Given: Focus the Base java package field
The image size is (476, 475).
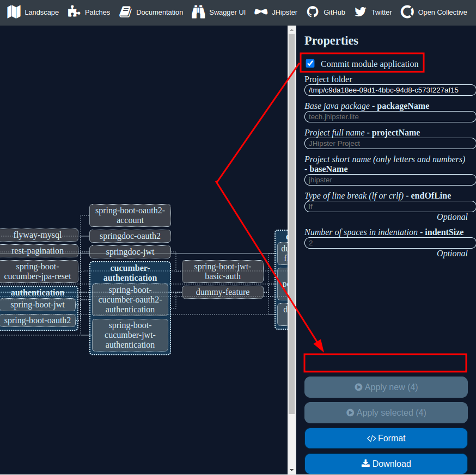Looking at the screenshot, I should (x=390, y=117).
